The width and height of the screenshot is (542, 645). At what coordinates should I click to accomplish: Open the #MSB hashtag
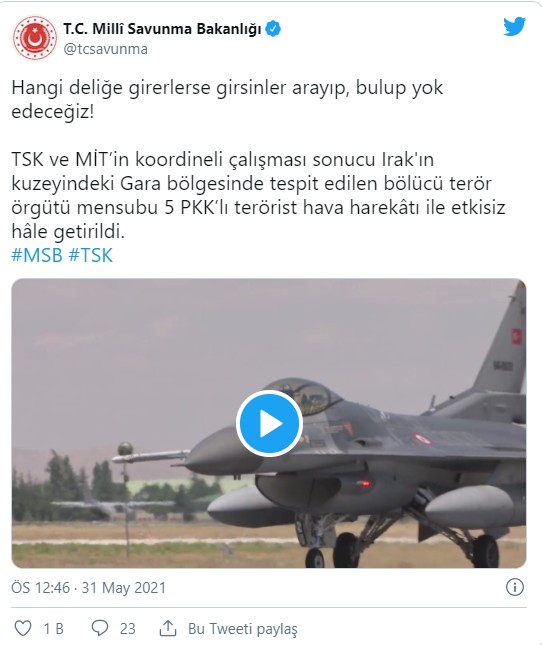pyautogui.click(x=37, y=255)
